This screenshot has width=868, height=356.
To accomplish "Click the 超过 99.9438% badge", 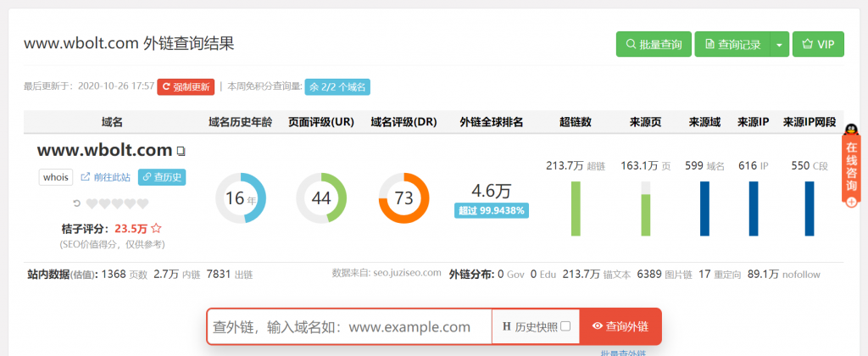I will [x=491, y=210].
